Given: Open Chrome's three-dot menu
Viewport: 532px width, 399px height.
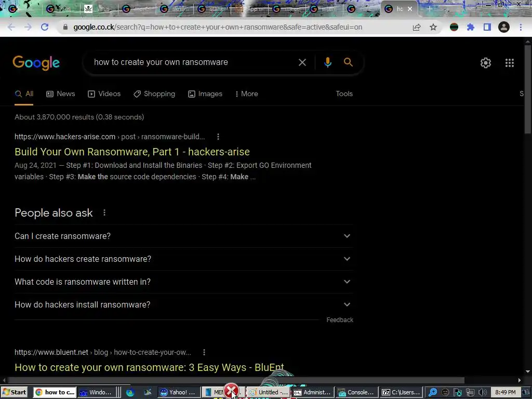Looking at the screenshot, I should coord(521,27).
